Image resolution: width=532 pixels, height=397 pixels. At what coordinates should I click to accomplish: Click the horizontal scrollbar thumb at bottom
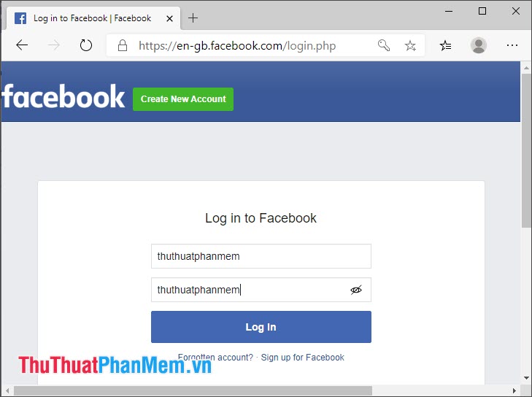(193, 390)
